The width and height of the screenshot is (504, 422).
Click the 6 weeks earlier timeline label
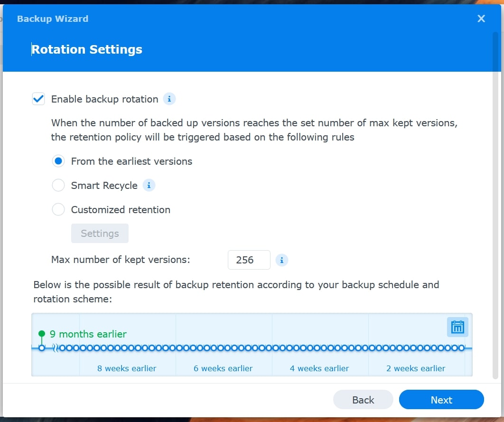pos(223,368)
